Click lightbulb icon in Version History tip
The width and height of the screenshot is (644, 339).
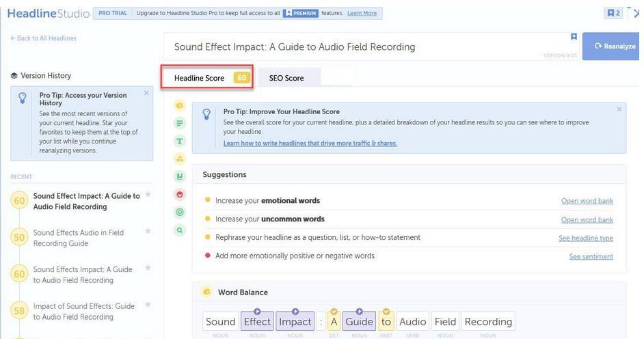(x=23, y=98)
